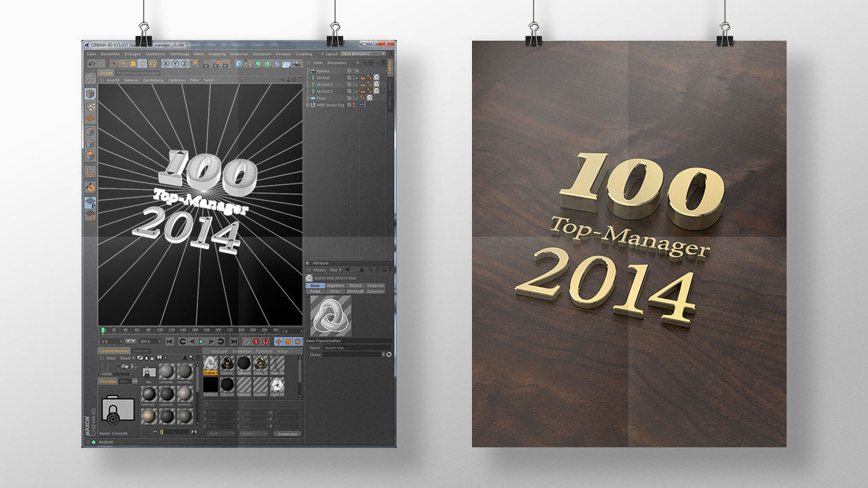Select the Rotate tool in top toolbar
This screenshot has width=868, height=488.
[x=142, y=64]
